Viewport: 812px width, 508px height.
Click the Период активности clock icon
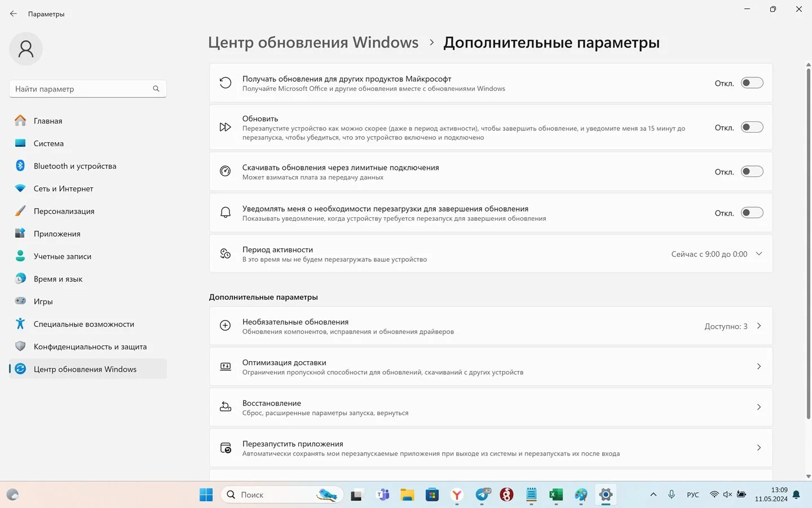coord(225,254)
